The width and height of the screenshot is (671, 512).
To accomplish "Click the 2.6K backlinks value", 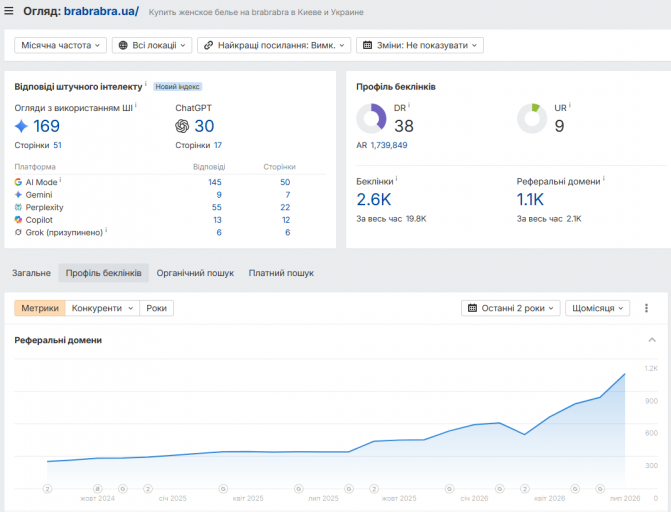I will pos(374,199).
